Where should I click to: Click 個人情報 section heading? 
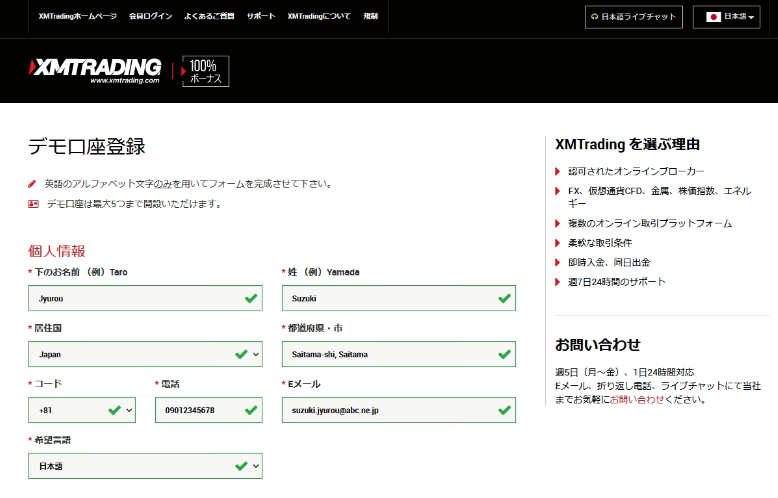click(x=57, y=251)
